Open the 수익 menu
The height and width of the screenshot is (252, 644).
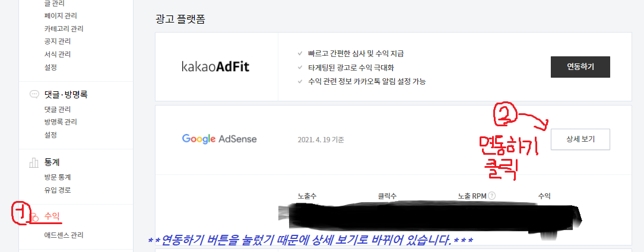click(52, 215)
